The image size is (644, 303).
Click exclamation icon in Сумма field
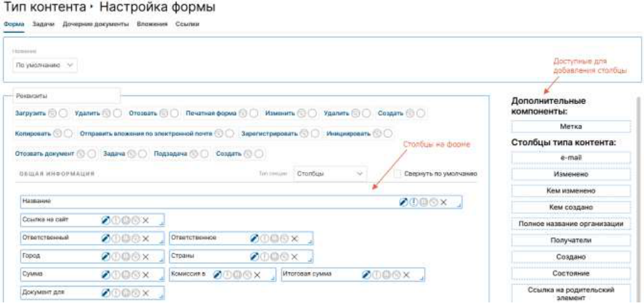(x=116, y=275)
